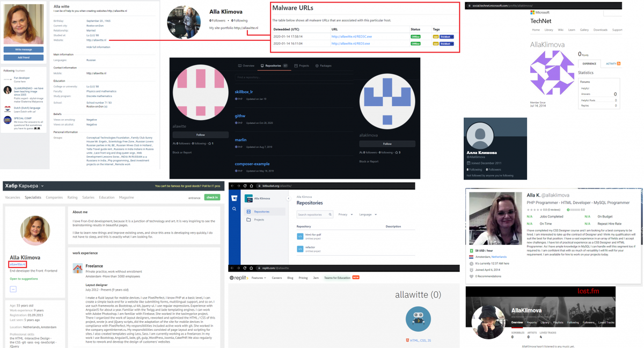Open the Salaries section on the Habr page

tap(89, 198)
